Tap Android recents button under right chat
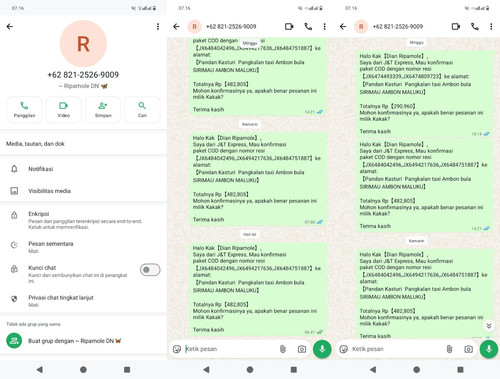 pos(460,369)
